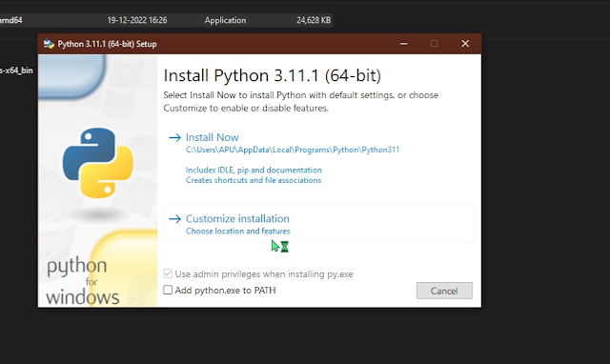The width and height of the screenshot is (610, 364).
Task: Click 'Includes IDLE, pip and documentation' text
Action: coord(254,170)
